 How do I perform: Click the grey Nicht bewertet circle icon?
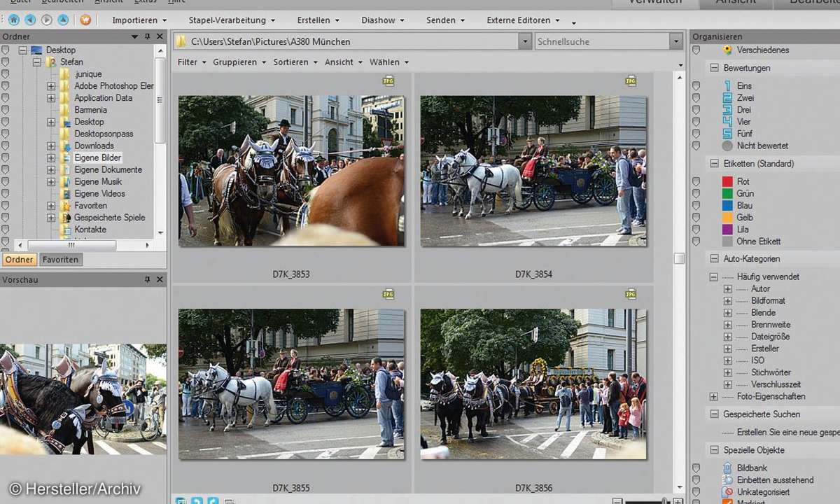727,146
